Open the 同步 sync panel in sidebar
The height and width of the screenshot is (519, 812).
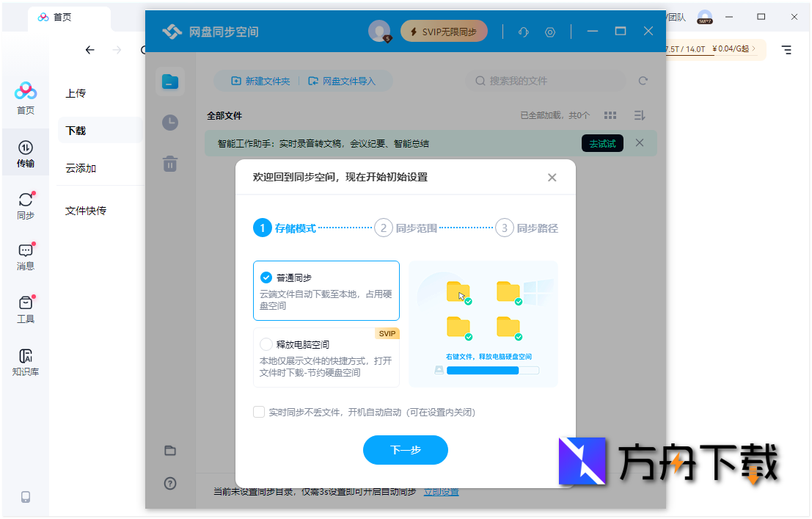(x=26, y=206)
